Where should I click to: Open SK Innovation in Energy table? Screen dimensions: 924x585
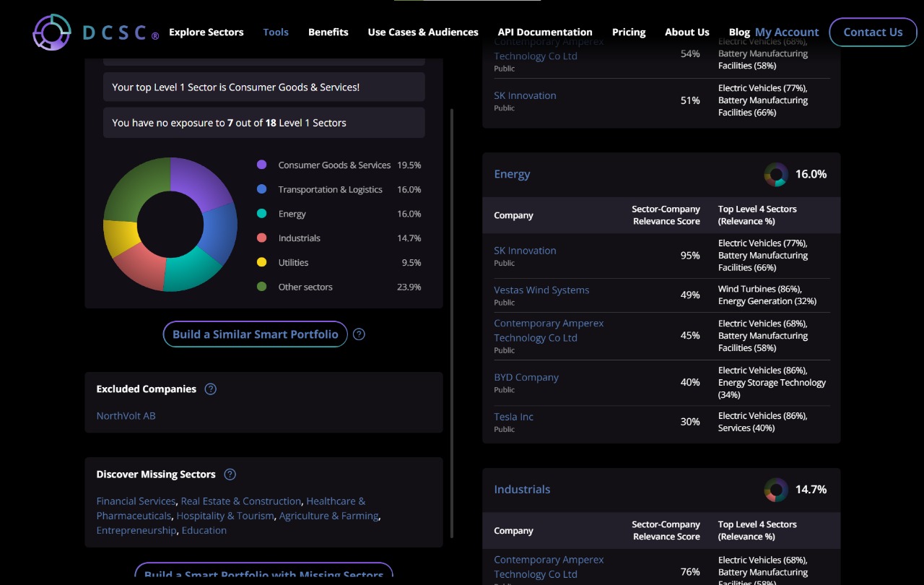pos(525,251)
